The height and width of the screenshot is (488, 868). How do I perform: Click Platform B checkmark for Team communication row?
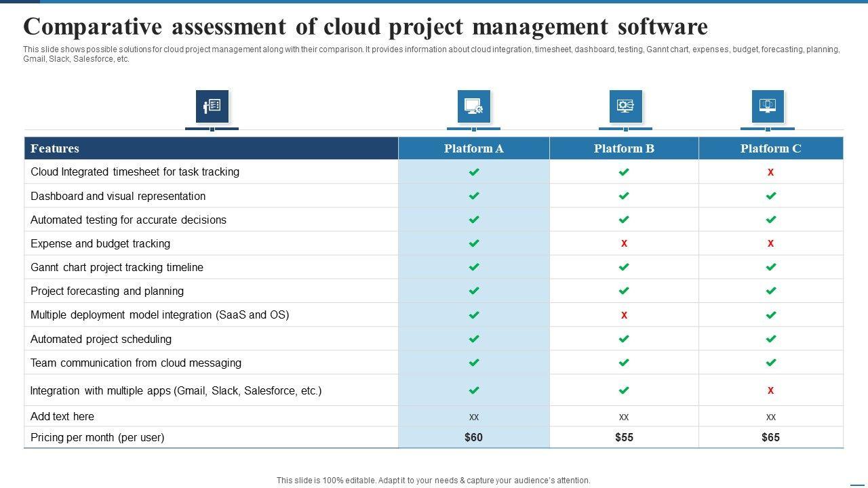point(624,363)
